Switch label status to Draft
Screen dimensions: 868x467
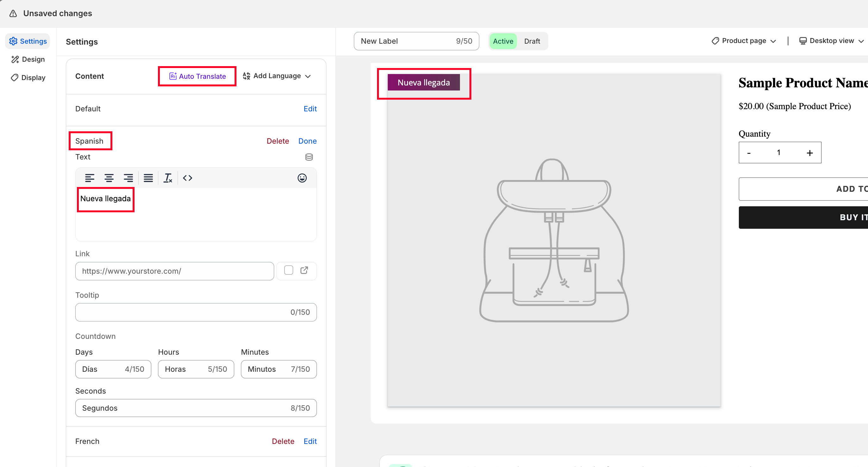pyautogui.click(x=532, y=41)
